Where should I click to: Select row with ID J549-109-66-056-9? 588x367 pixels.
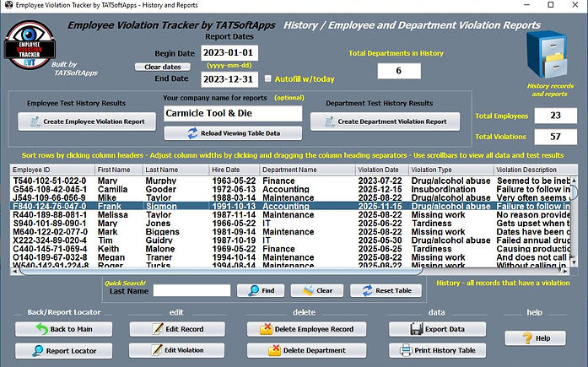[x=290, y=198]
